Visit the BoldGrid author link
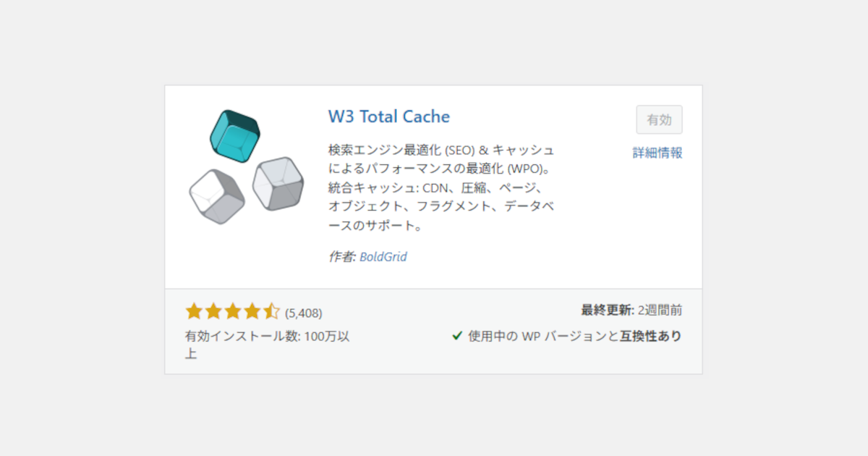This screenshot has height=456, width=868. [x=383, y=257]
